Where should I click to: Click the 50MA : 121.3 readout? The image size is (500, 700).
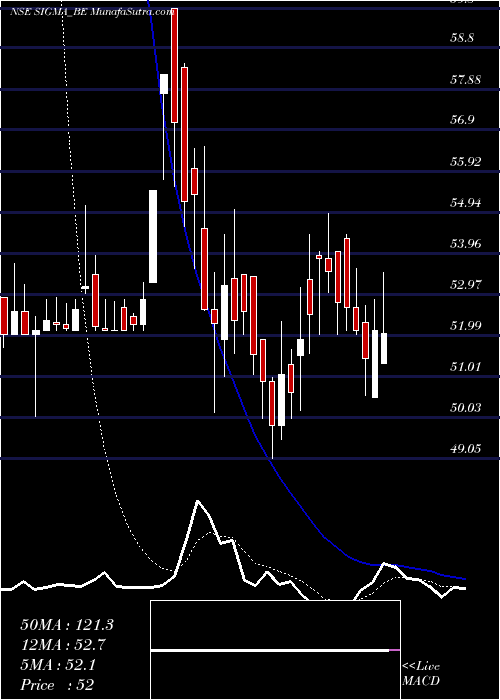tap(67, 625)
